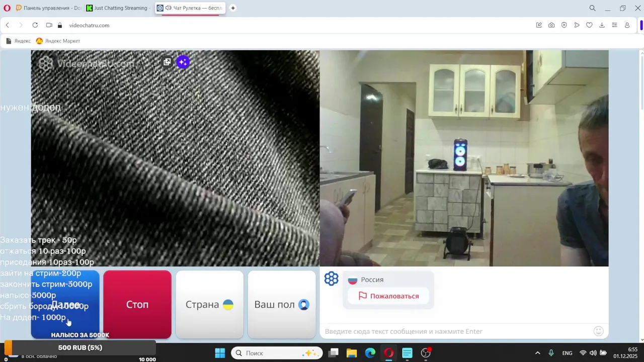Click the send-flow arrow icon
Viewport: 644px width, 362px height.
[577, 25]
